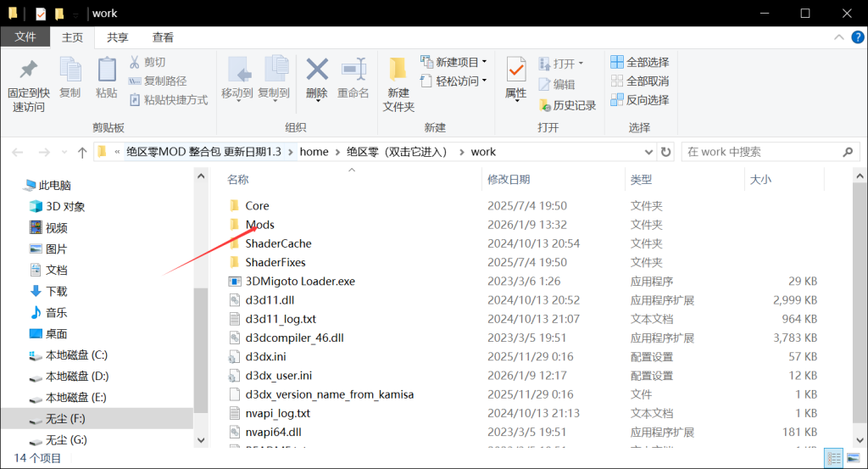Click Copy Path in ribbon

(x=157, y=81)
